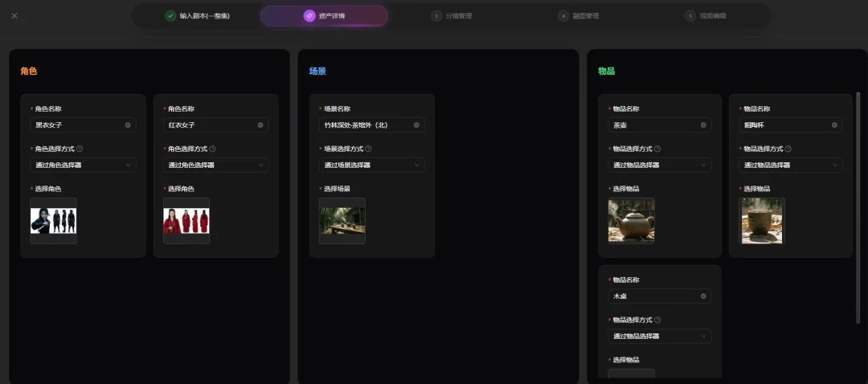
Task: Show help icon beside 场景选择方式
Action: tap(369, 149)
